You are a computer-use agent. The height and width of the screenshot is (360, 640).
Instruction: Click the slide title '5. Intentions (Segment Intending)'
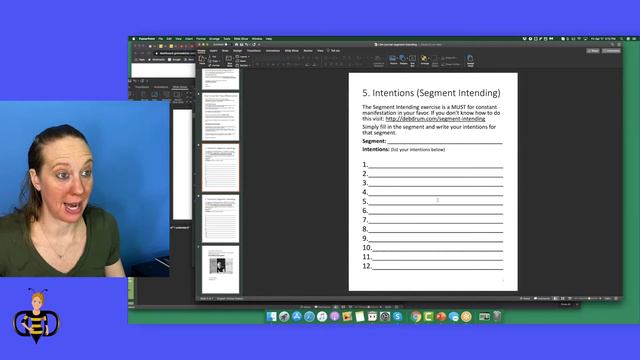point(431,93)
